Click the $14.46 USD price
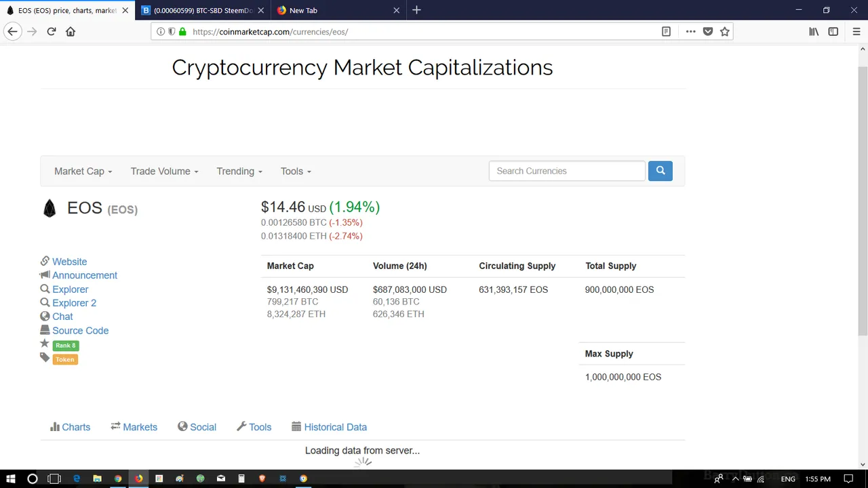The height and width of the screenshot is (488, 868). point(294,207)
